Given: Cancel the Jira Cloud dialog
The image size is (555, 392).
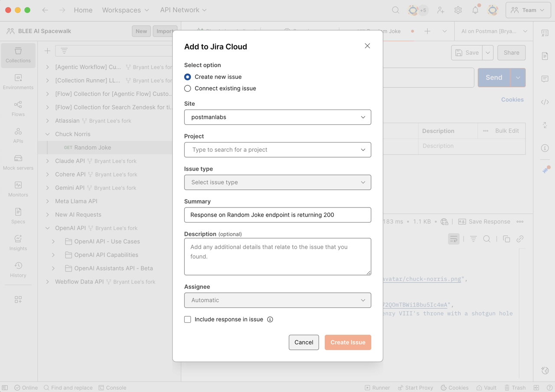Looking at the screenshot, I should click(x=304, y=342).
